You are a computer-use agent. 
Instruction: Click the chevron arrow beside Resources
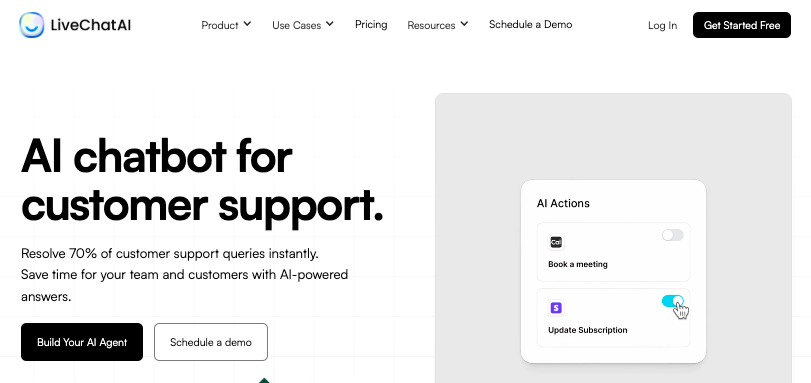pyautogui.click(x=464, y=24)
